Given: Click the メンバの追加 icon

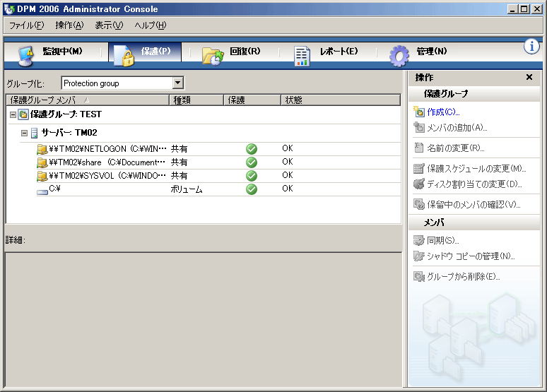Looking at the screenshot, I should [419, 127].
